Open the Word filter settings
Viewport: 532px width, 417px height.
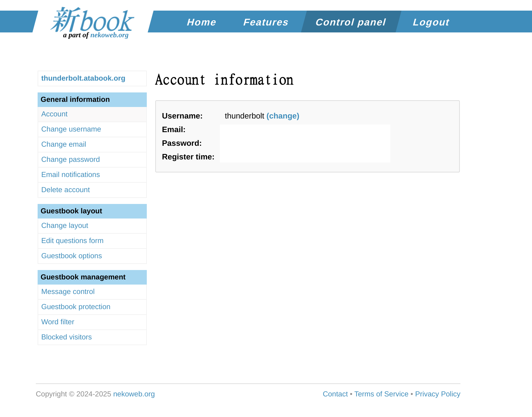point(58,322)
